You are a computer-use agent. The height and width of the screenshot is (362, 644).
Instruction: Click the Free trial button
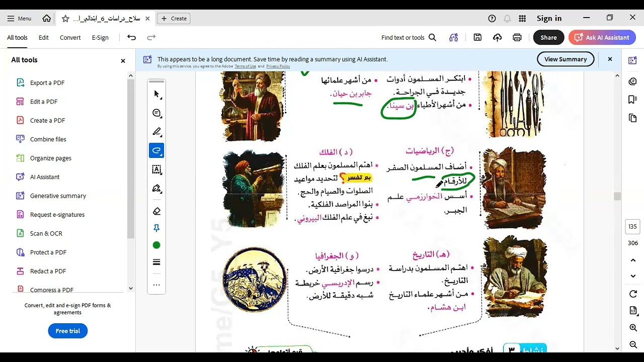(68, 331)
